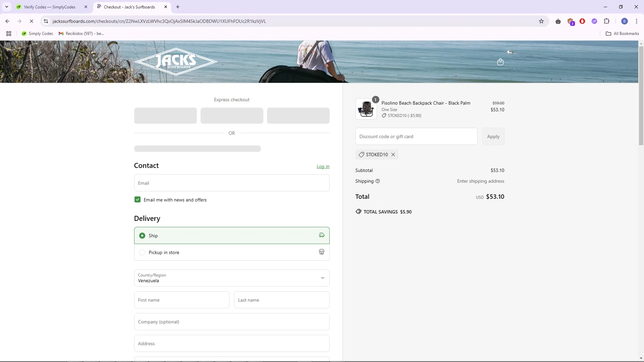Open the tab search dropdown arrow

coord(6,7)
